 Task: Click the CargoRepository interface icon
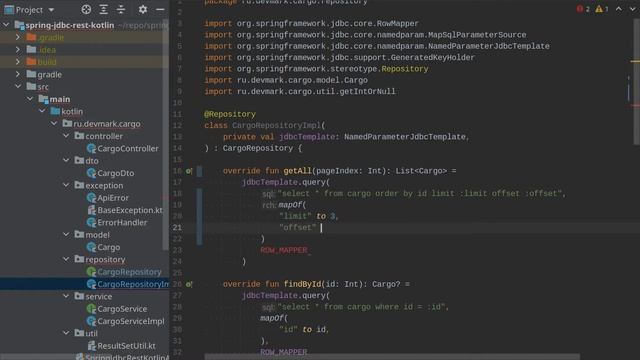tap(91, 272)
